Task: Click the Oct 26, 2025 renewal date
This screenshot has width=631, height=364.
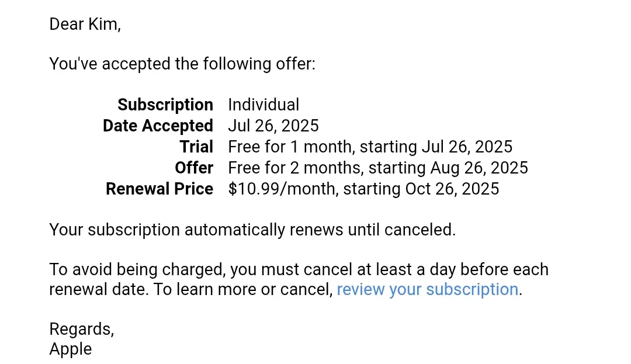Action: (452, 189)
